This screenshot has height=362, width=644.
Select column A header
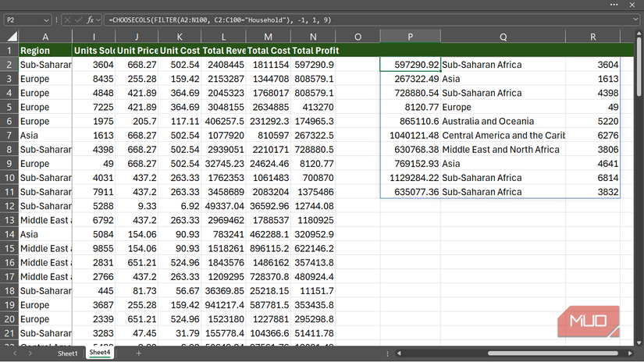tap(45, 37)
